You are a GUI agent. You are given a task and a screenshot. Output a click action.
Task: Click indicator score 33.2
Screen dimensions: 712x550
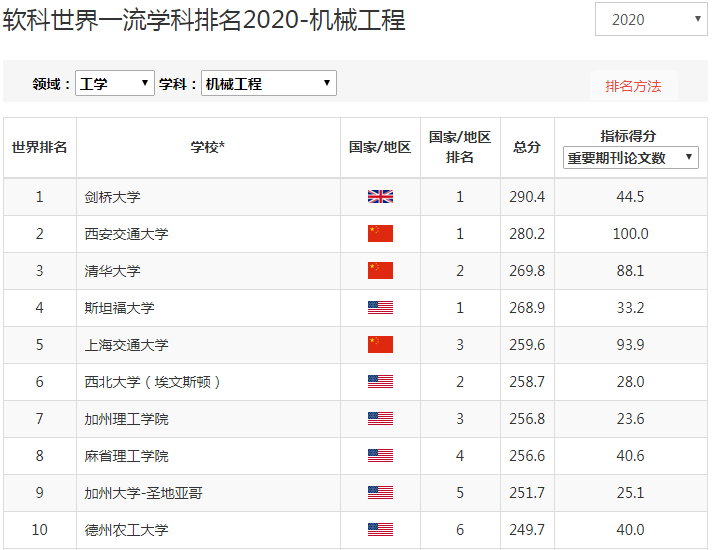[631, 307]
